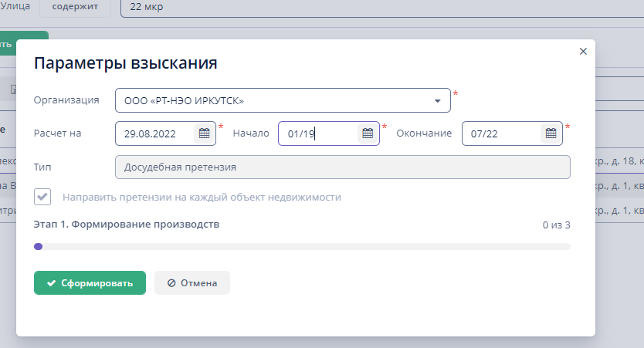Open the calendar icon in Окончание field
This screenshot has height=348, width=644.
tap(551, 133)
